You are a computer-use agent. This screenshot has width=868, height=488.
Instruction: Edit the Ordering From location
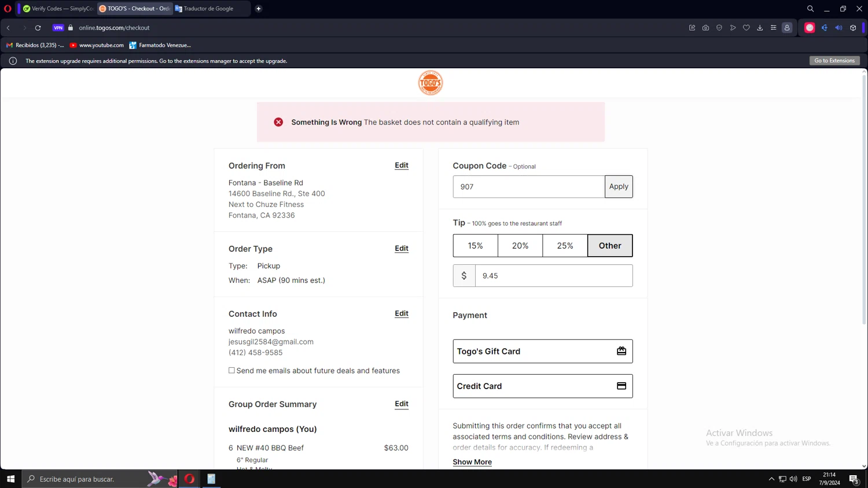coord(402,165)
